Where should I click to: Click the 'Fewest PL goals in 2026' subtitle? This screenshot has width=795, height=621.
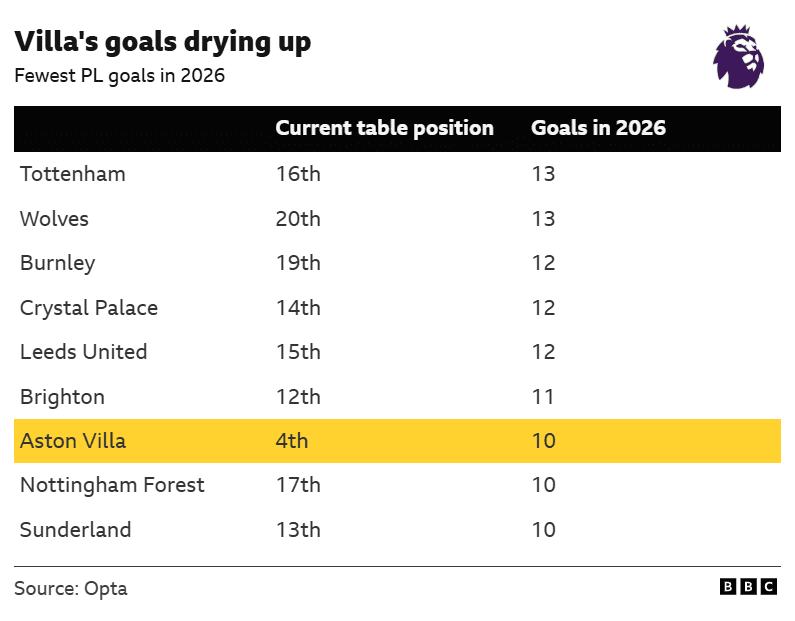[x=119, y=77]
